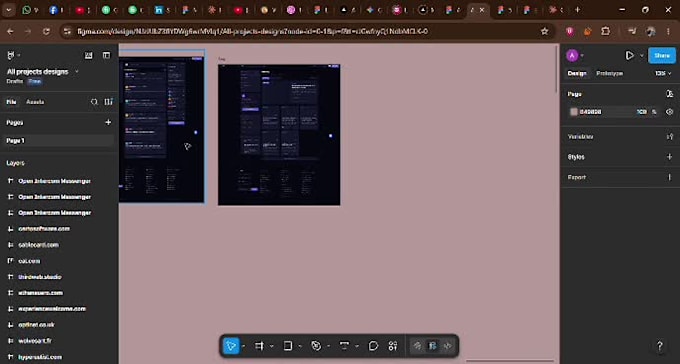The height and width of the screenshot is (364, 680).
Task: Click the Free plan badge
Action: 35,81
